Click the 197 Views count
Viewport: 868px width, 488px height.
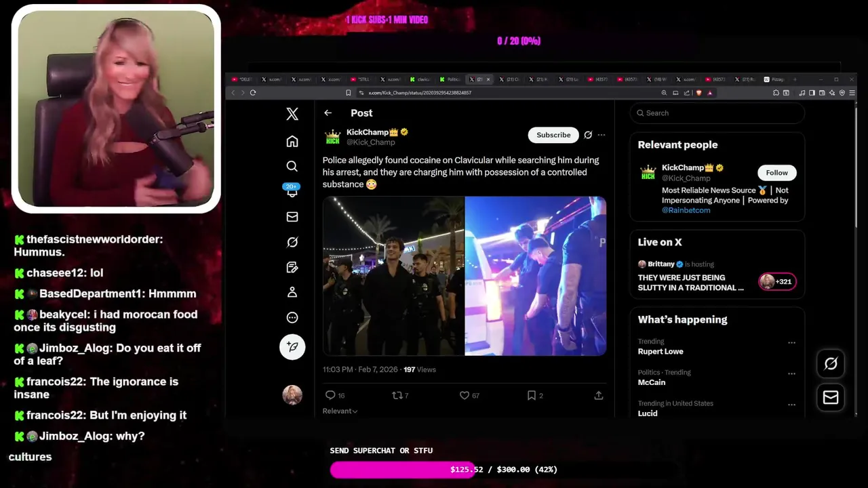click(x=420, y=369)
